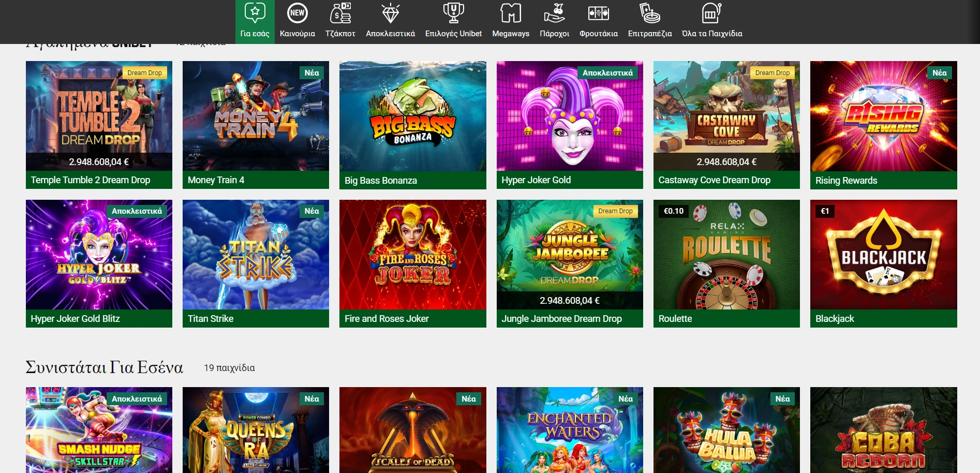Click the Titan Strike title label
Image resolution: width=980 pixels, height=473 pixels.
pos(211,319)
